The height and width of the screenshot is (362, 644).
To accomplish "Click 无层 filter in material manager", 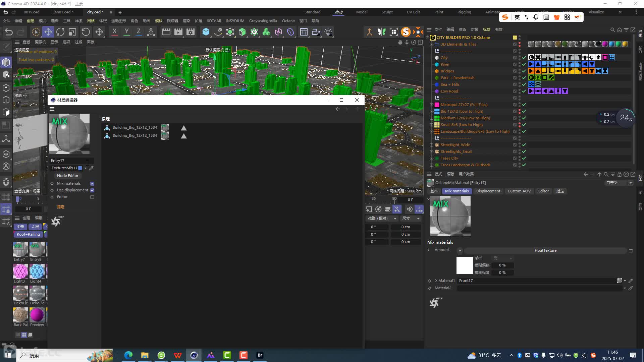I will pyautogui.click(x=35, y=227).
